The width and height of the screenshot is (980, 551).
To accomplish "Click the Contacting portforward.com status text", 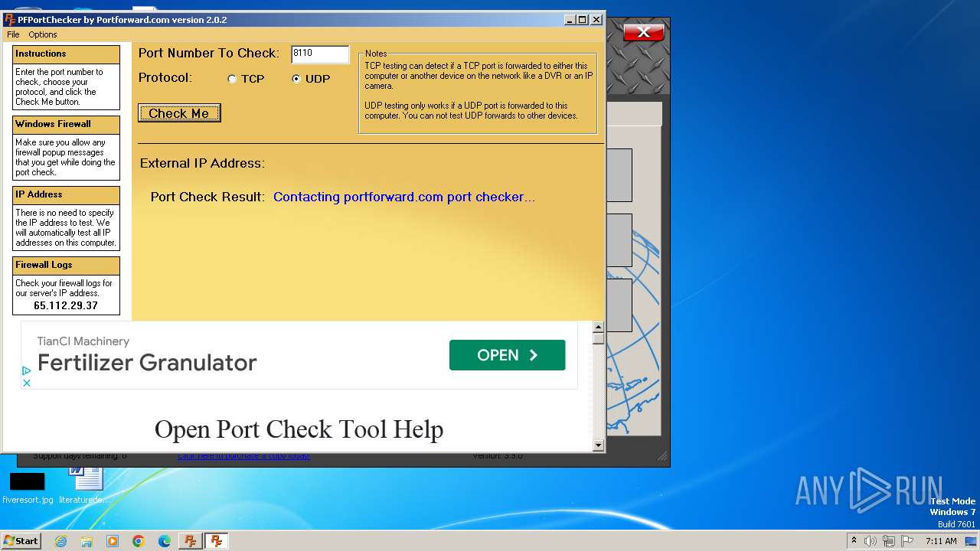I will pyautogui.click(x=404, y=197).
